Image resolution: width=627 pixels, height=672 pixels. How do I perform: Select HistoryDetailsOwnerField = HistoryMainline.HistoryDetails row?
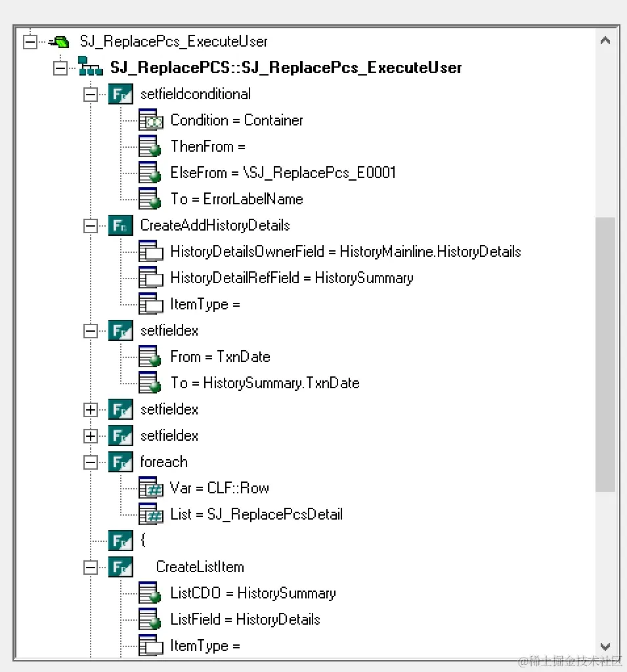345,252
